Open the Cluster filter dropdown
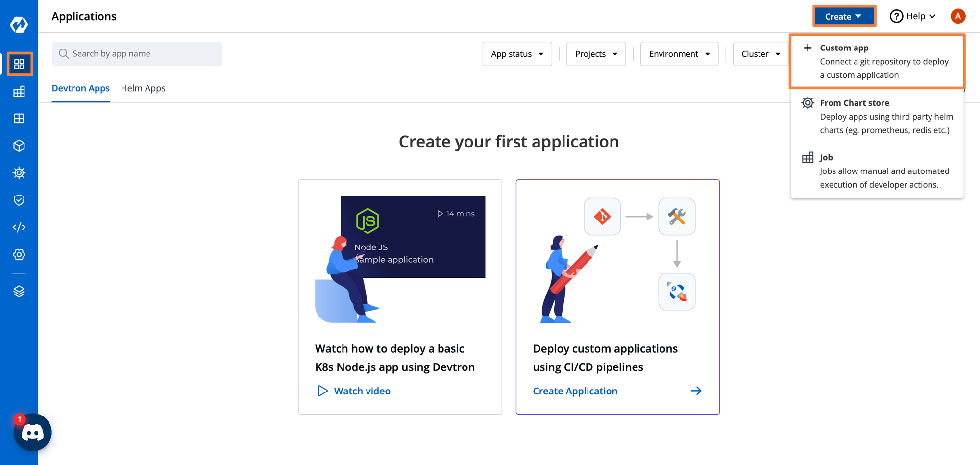Screen dimensions: 980x465 tap(760, 54)
